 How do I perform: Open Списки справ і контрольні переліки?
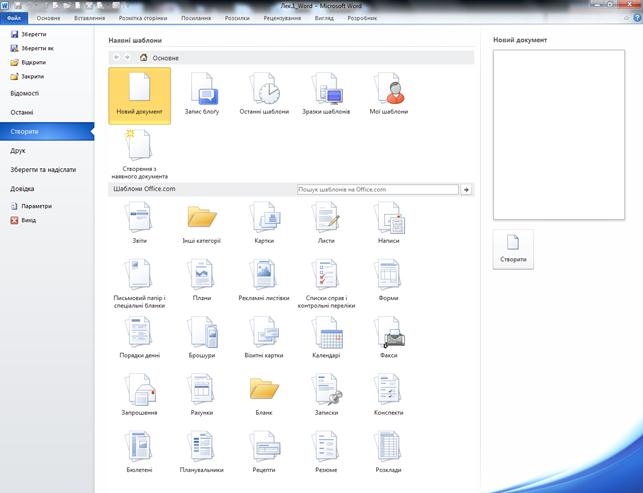pyautogui.click(x=326, y=283)
